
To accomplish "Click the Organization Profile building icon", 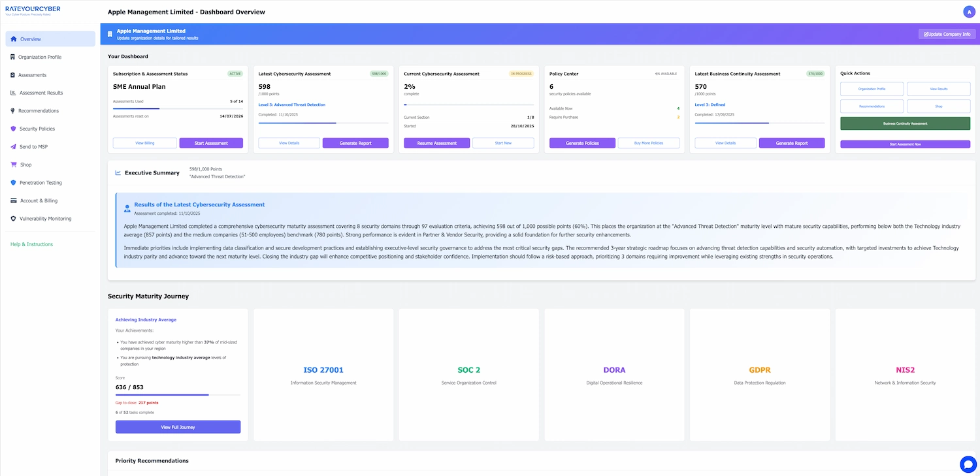I will click(x=14, y=57).
